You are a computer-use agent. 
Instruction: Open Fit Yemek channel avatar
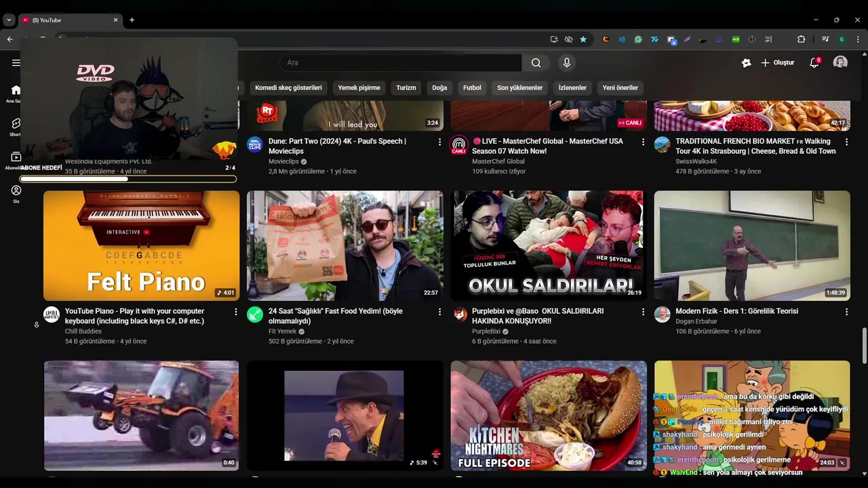click(x=255, y=314)
